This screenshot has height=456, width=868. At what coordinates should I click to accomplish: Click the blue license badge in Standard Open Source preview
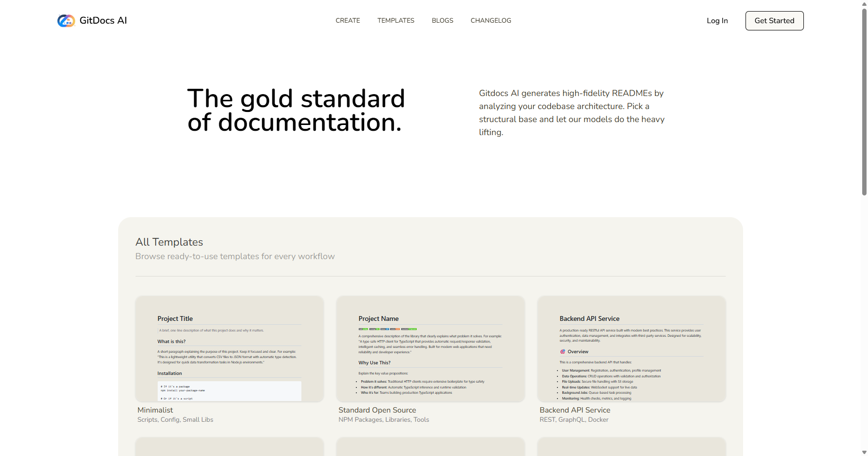point(384,329)
